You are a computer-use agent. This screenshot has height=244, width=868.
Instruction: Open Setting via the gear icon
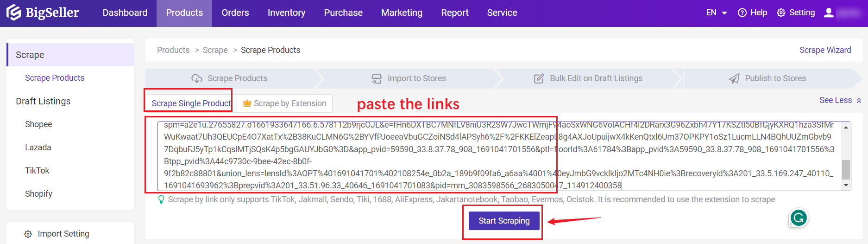pyautogui.click(x=781, y=13)
